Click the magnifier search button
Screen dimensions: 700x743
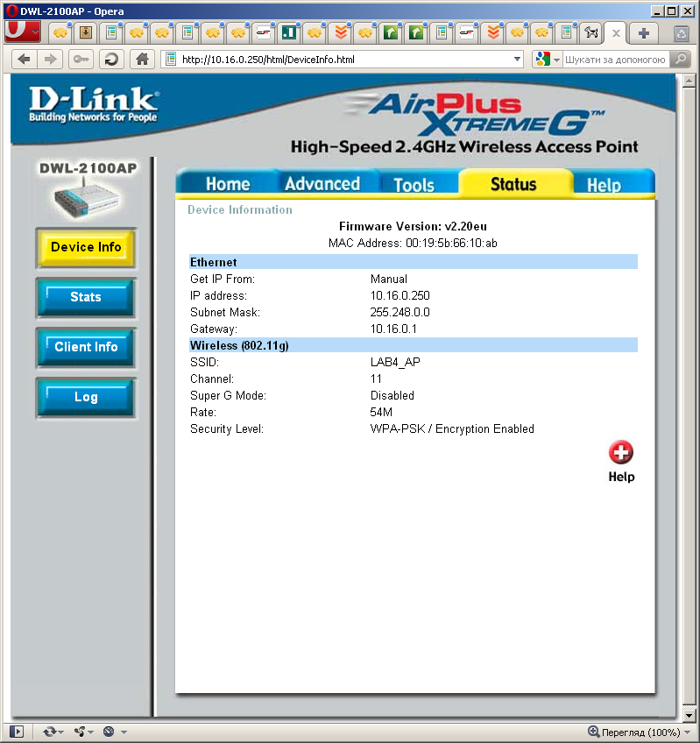coord(681,60)
